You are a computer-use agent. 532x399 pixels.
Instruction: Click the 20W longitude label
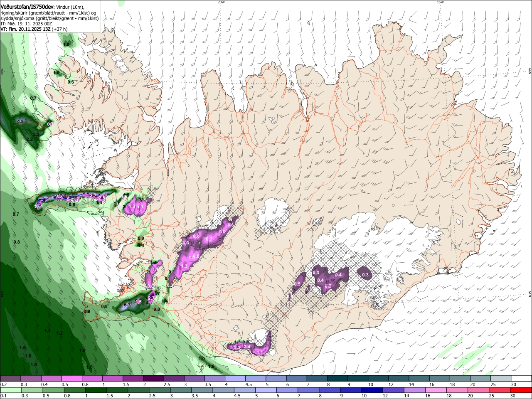click(x=221, y=2)
